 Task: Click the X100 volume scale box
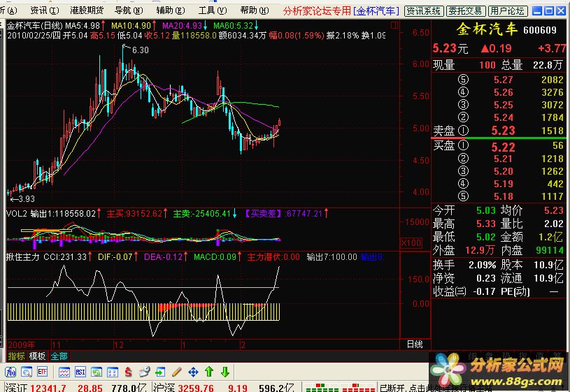411,242
